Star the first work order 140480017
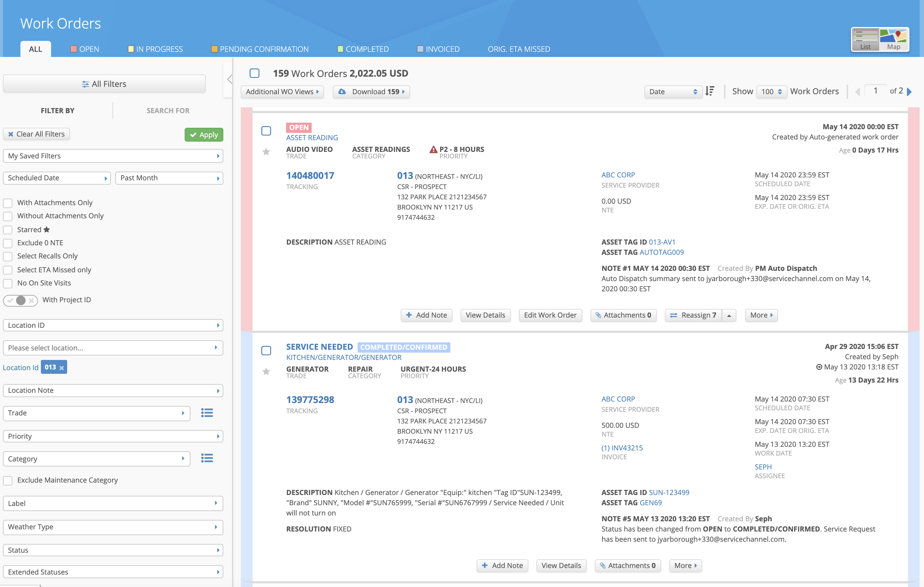 266,152
